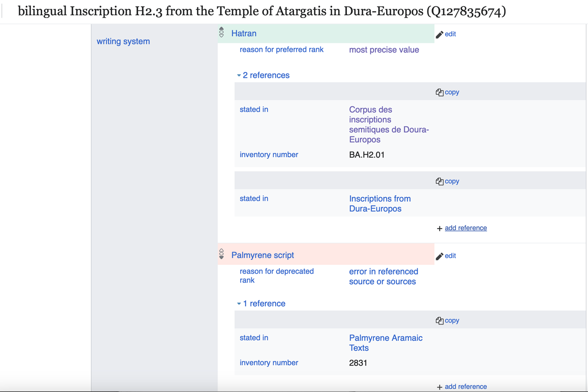Click the rank selector icon beside Hatran

coord(221,33)
